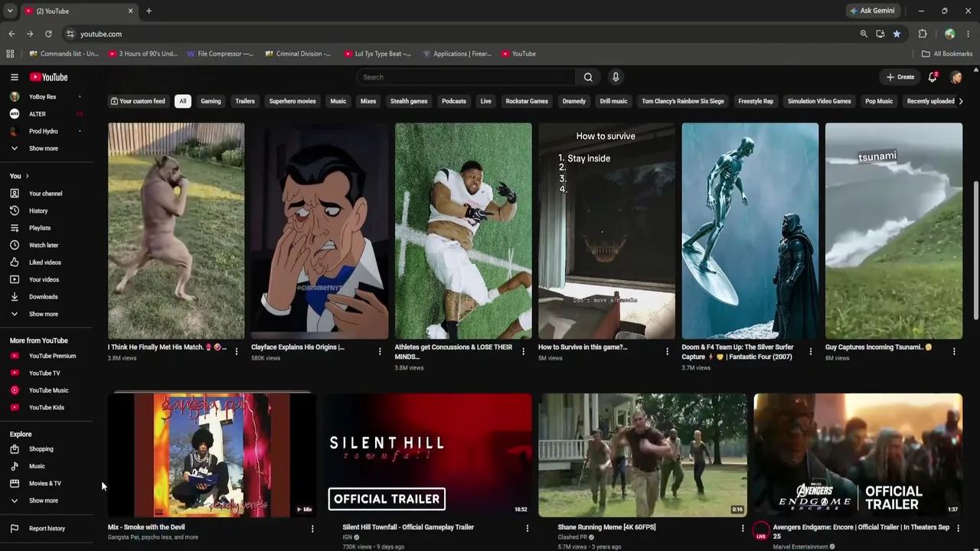
Task: Open options for Mix - Smoke with the Devil
Action: (312, 528)
